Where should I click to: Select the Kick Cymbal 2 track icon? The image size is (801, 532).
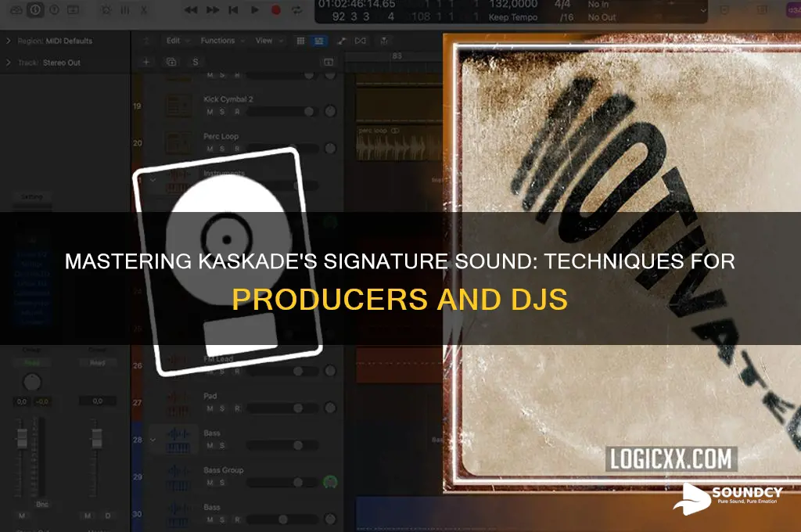coord(179,106)
